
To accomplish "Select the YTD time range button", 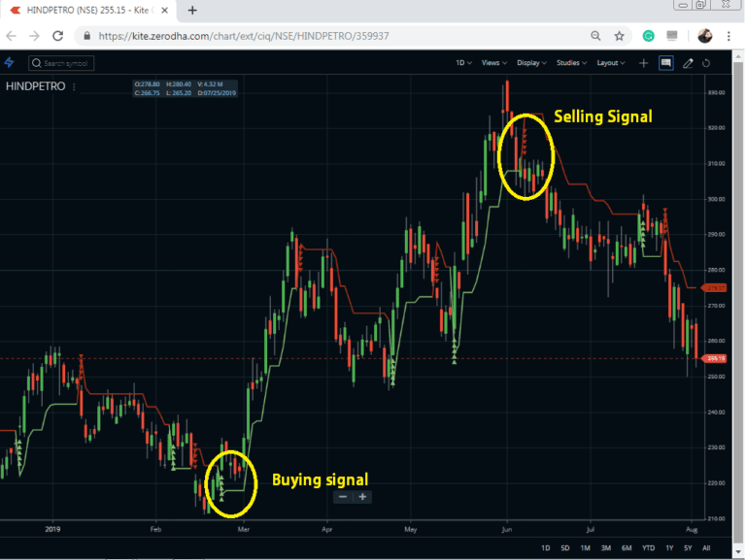I will pos(648,547).
